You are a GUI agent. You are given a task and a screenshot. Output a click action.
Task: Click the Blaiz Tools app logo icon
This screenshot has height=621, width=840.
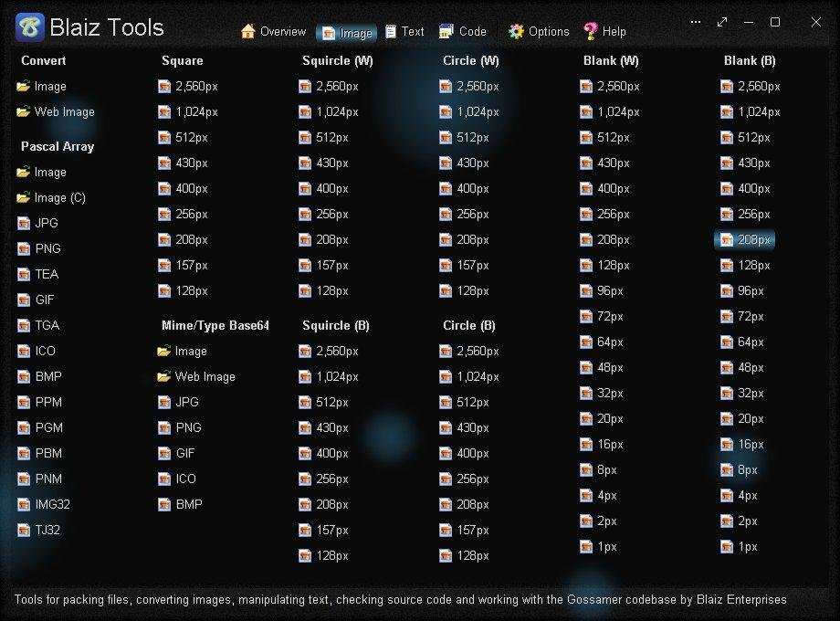pyautogui.click(x=29, y=27)
